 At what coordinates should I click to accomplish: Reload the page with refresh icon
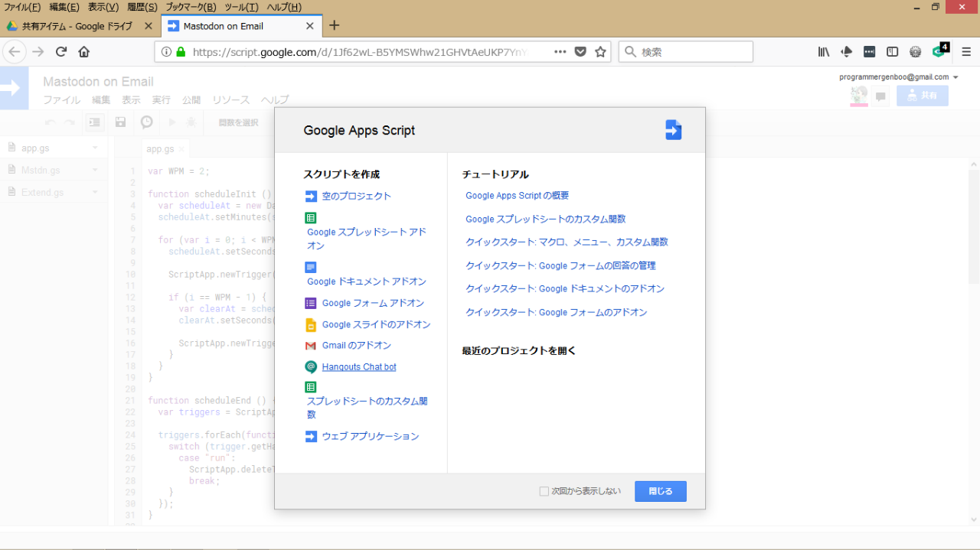pos(61,52)
